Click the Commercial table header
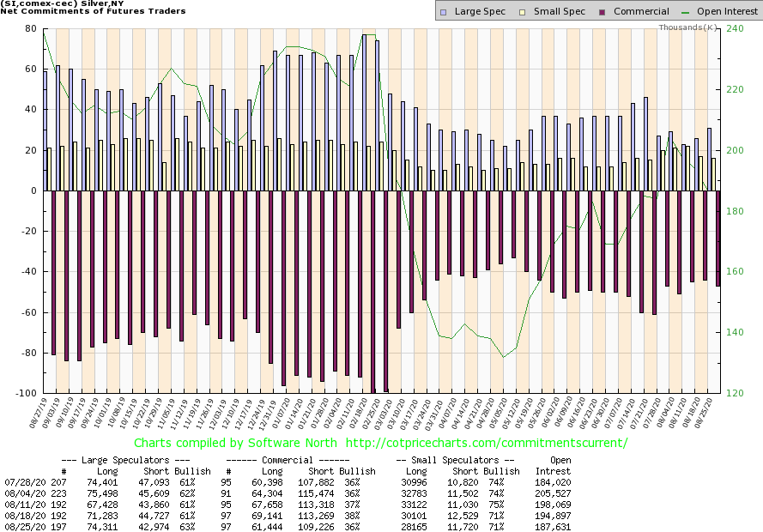 [x=301, y=460]
